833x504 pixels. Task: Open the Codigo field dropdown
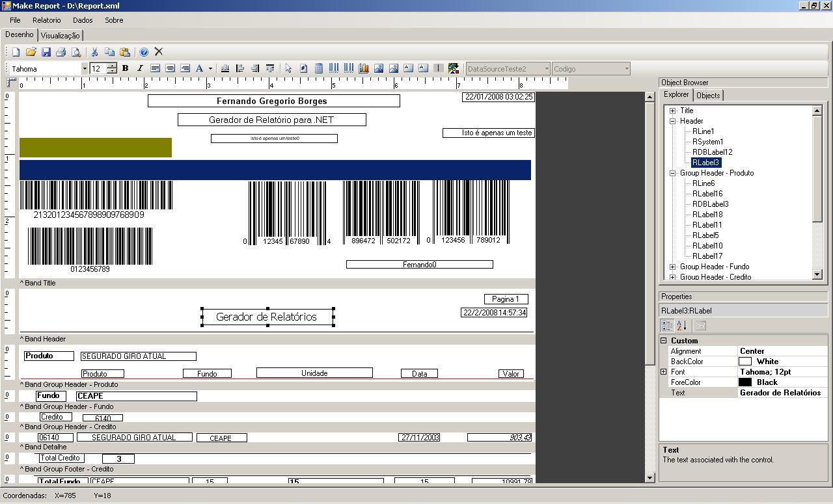point(627,68)
